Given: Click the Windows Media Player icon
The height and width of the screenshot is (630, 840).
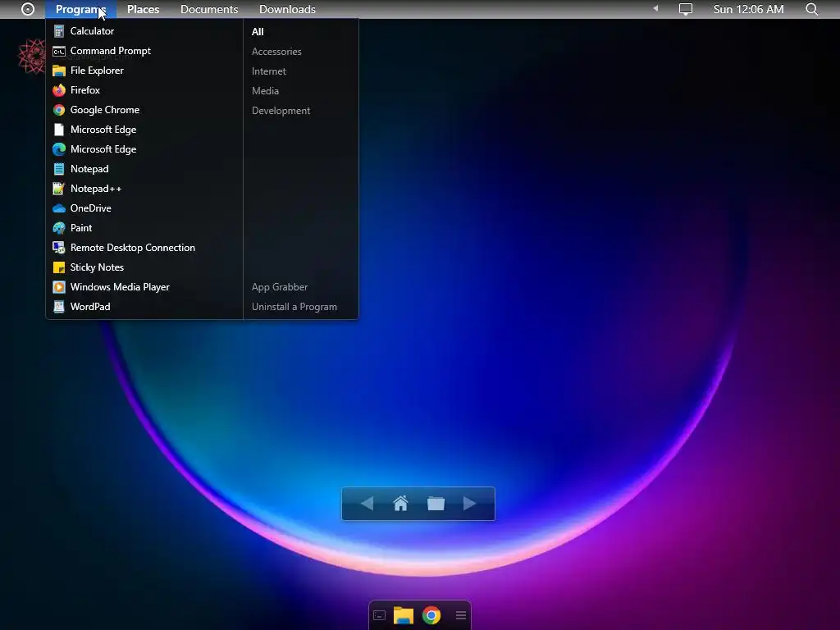Looking at the screenshot, I should point(59,287).
